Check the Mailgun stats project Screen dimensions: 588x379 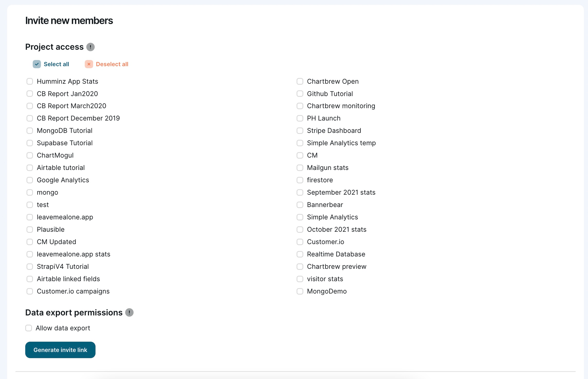(x=300, y=168)
